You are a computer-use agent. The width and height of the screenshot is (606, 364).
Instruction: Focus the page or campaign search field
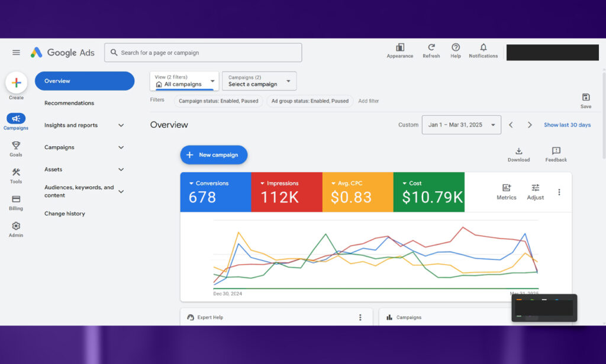[x=203, y=53]
